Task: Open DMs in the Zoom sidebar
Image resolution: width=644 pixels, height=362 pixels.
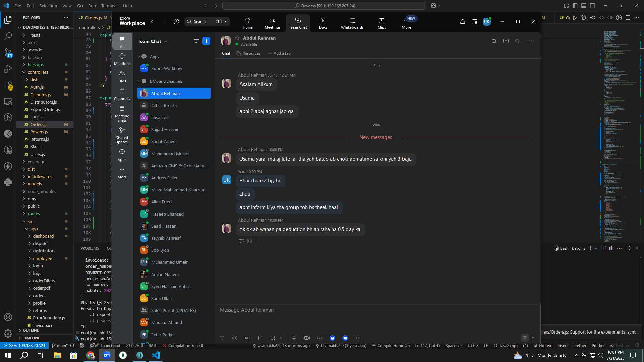Action: [122, 77]
